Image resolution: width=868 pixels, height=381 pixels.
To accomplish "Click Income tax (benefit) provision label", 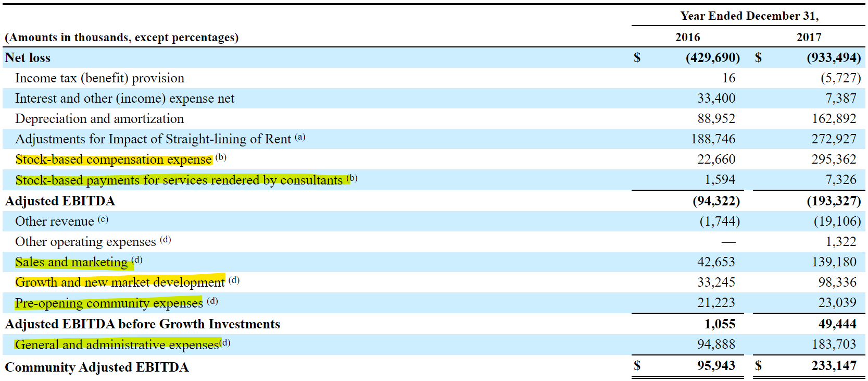I will (99, 78).
